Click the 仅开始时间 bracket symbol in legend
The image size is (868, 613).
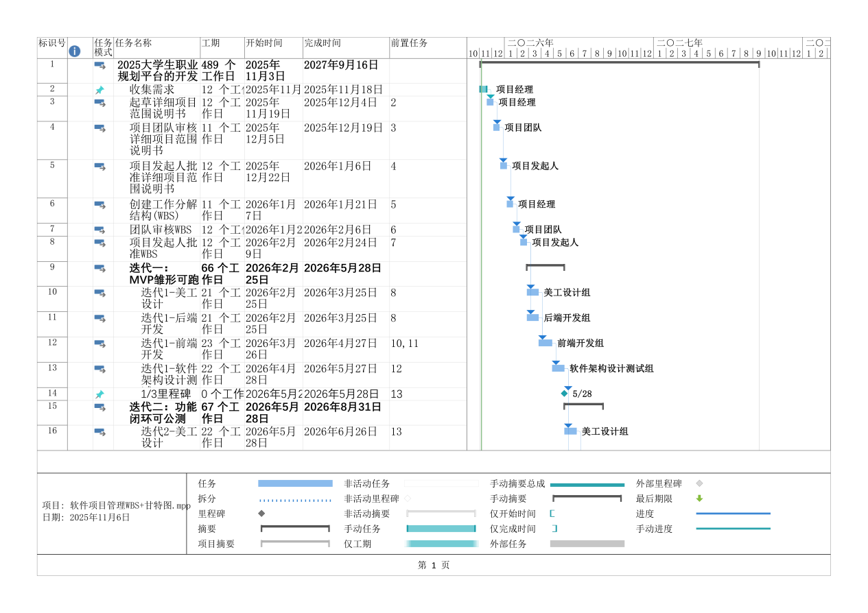552,514
